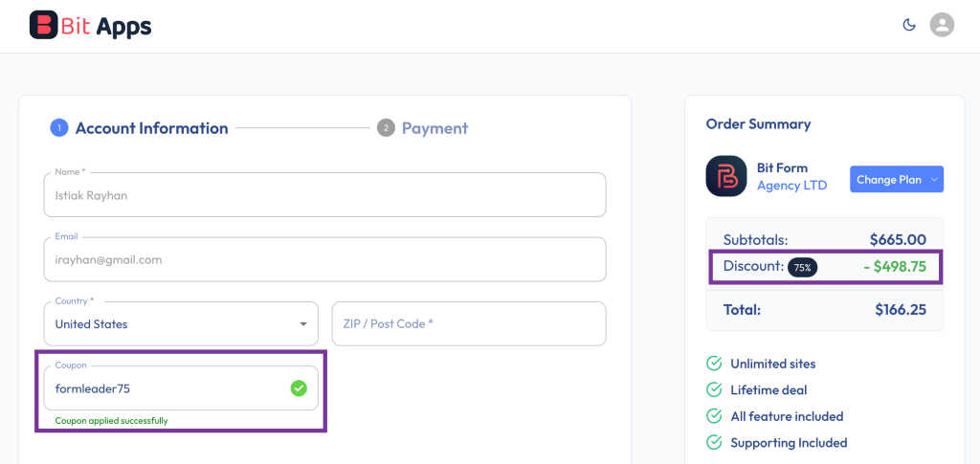Focus the Name input field
This screenshot has width=980, height=464.
[x=324, y=195]
